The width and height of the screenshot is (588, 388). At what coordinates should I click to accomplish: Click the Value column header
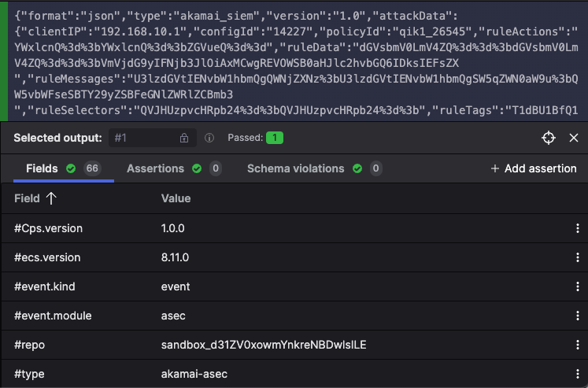pyautogui.click(x=176, y=199)
